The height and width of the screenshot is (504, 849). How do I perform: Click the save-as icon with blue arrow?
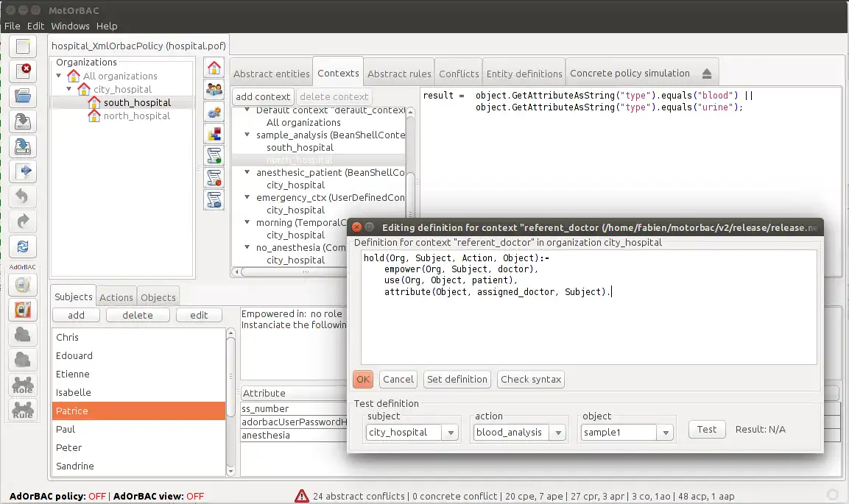23,146
